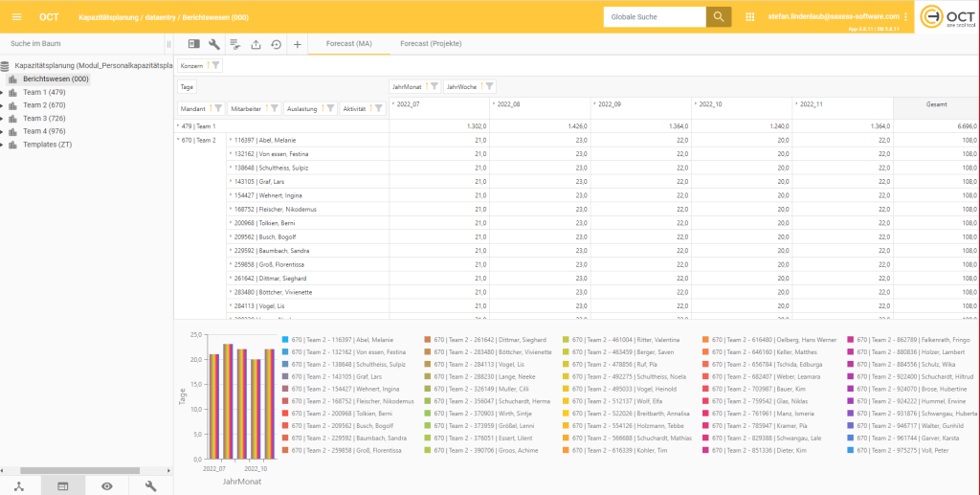Select the Forecast (MA) tab

click(348, 44)
